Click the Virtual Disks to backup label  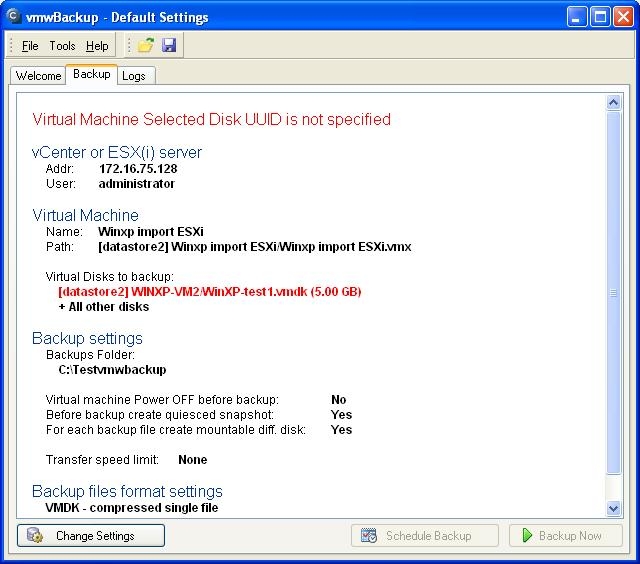pos(110,277)
